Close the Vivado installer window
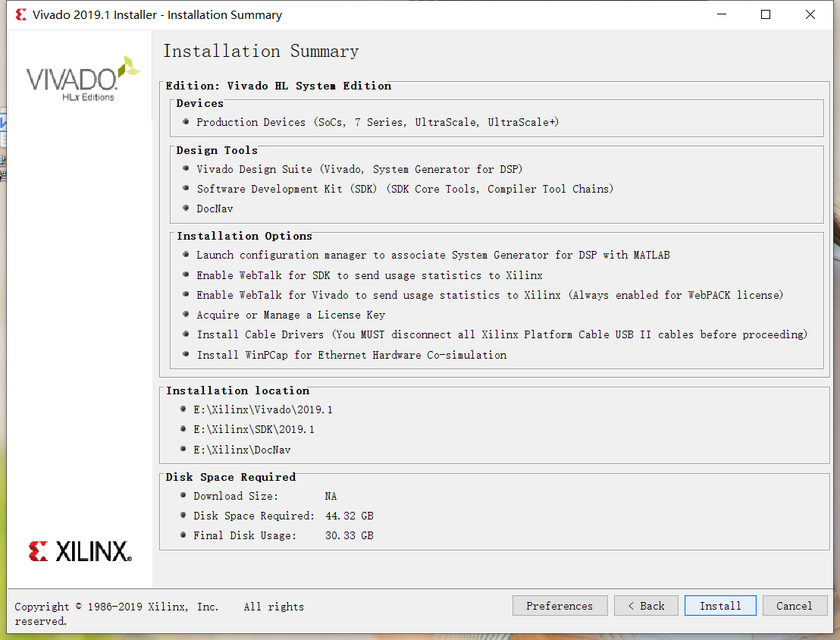The width and height of the screenshot is (840, 640). (x=810, y=14)
